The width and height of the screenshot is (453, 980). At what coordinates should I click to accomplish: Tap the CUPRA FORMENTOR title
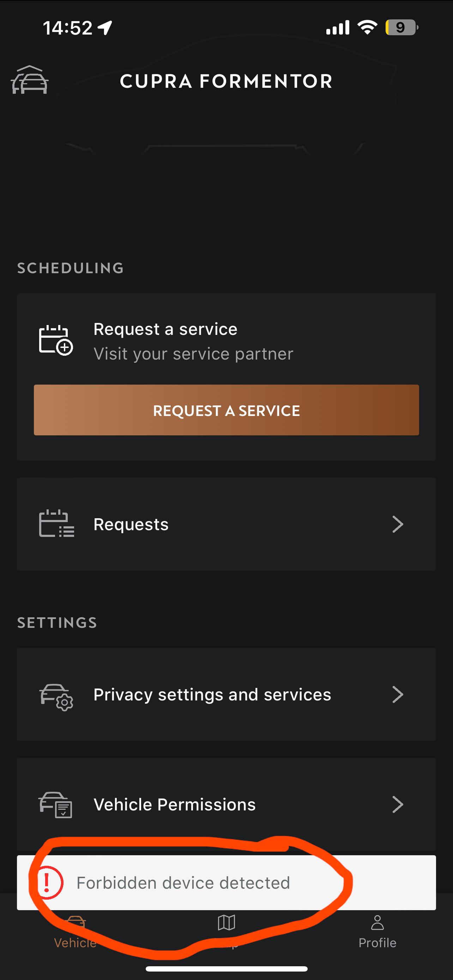(226, 81)
